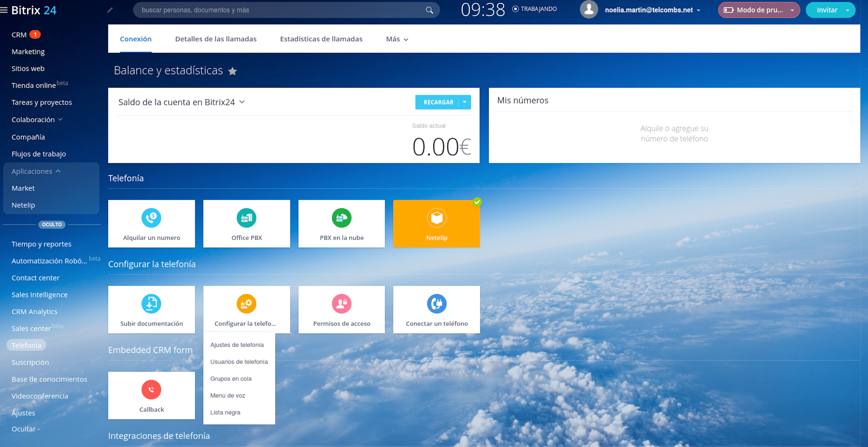Switch to the Conexión tab
868x447 pixels.
click(x=136, y=39)
